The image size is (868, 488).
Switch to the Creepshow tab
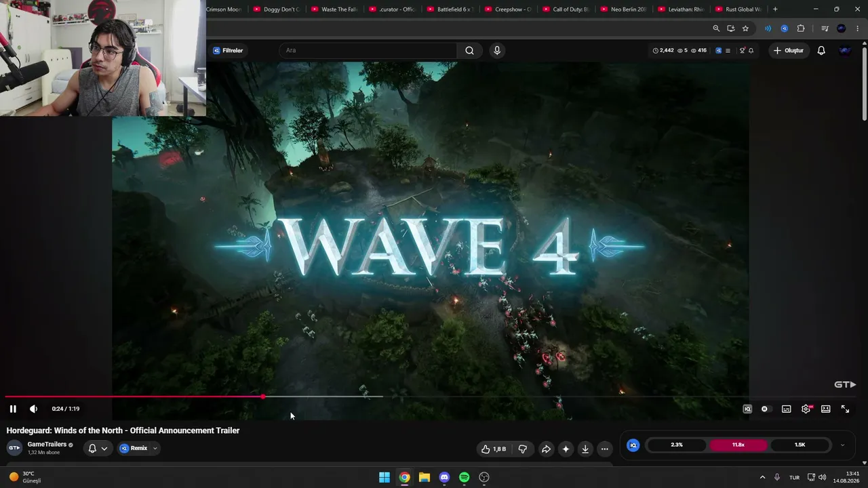509,9
